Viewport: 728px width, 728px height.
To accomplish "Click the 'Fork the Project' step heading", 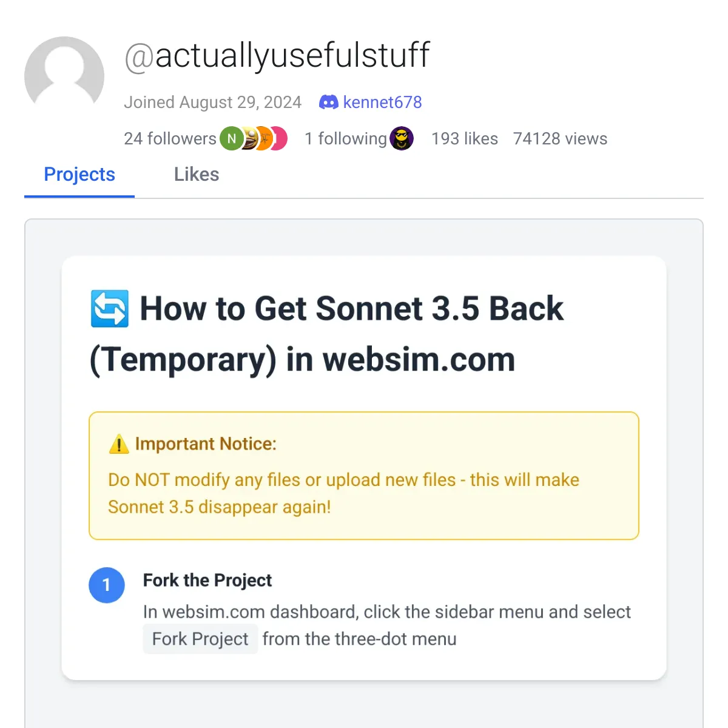I will [x=207, y=581].
